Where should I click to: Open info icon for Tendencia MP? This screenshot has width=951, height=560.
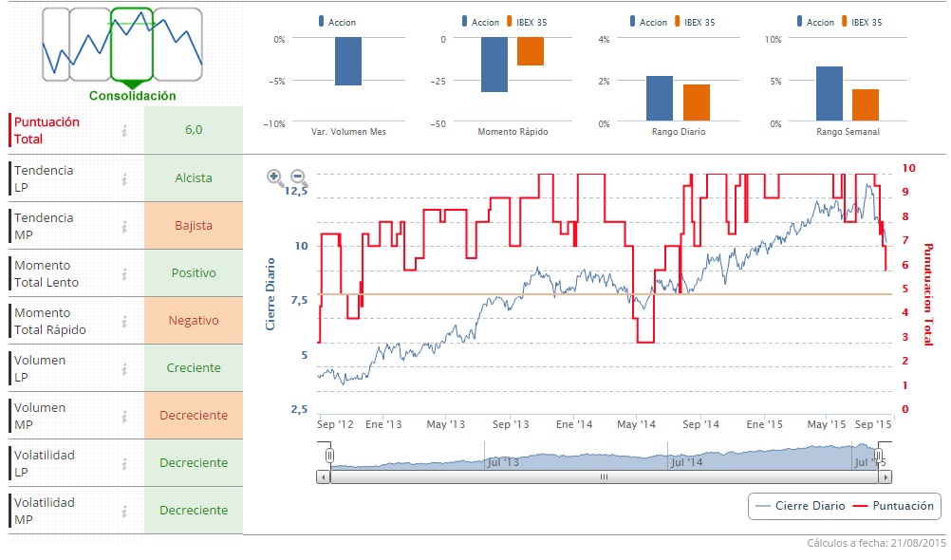pyautogui.click(x=124, y=226)
